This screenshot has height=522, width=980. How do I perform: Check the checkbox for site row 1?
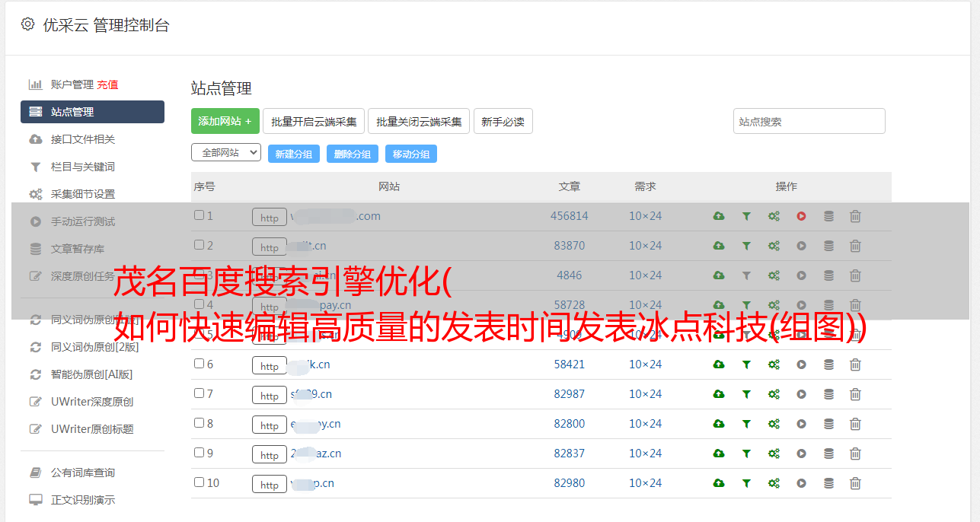(x=199, y=215)
